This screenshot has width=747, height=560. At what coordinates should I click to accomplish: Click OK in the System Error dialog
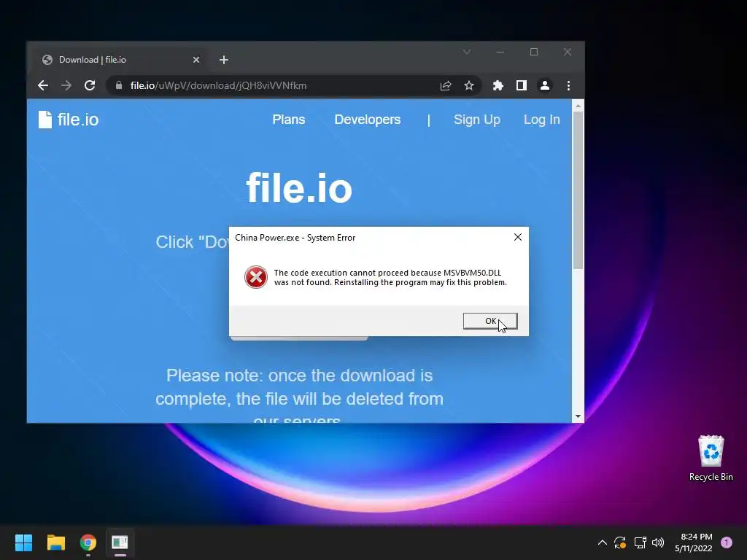pos(490,321)
